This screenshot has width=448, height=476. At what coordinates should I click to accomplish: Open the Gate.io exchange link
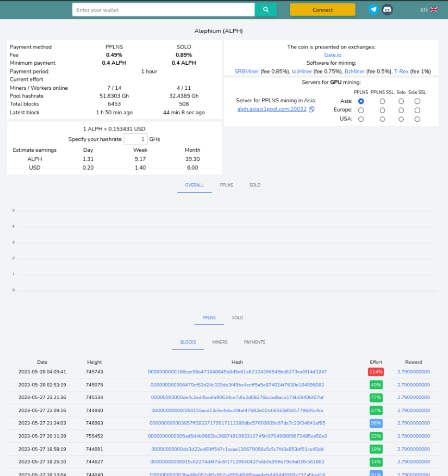pyautogui.click(x=332, y=55)
